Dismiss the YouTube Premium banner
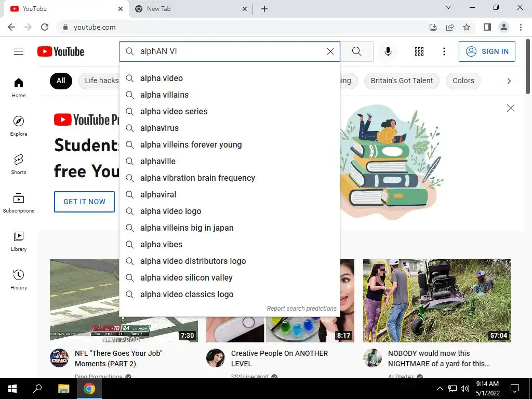The image size is (532, 399). click(510, 108)
